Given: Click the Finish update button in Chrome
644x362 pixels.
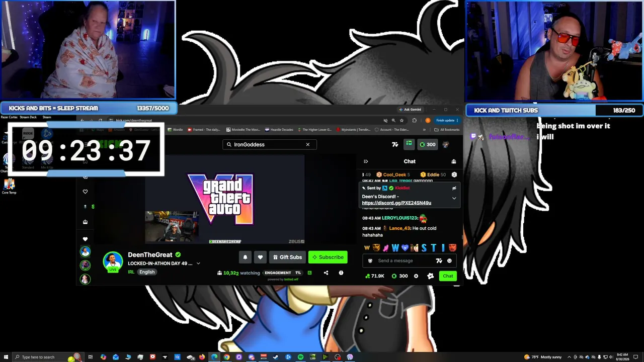Looking at the screenshot, I should [446, 121].
